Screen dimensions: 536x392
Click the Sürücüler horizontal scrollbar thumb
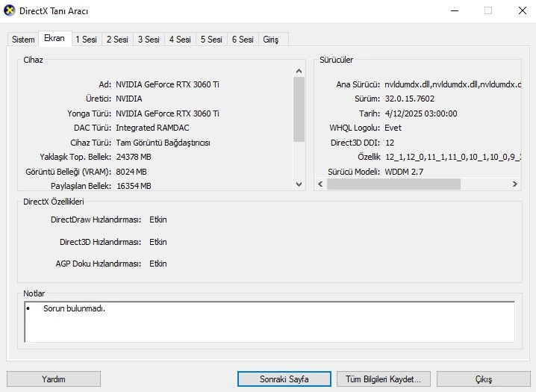tap(393, 184)
